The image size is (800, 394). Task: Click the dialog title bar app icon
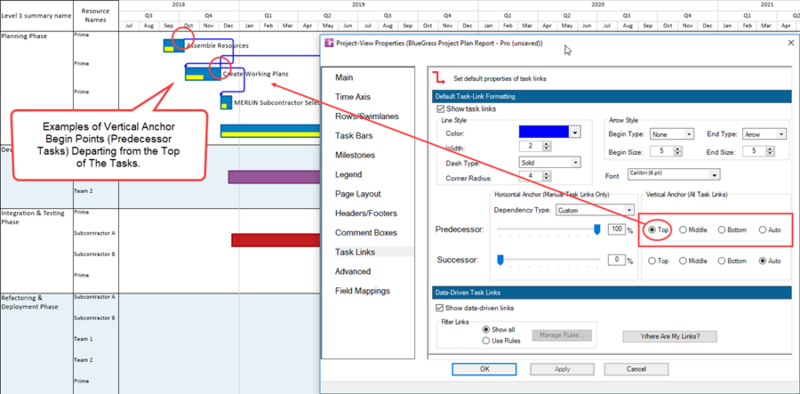coord(328,43)
